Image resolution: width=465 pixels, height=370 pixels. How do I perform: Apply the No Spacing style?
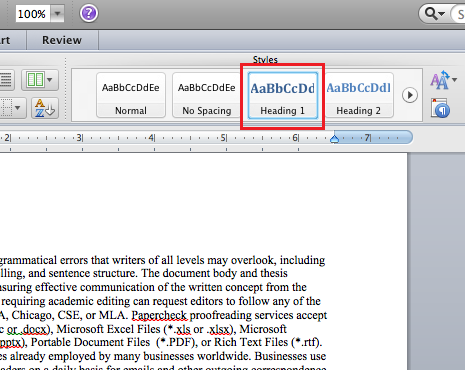207,95
